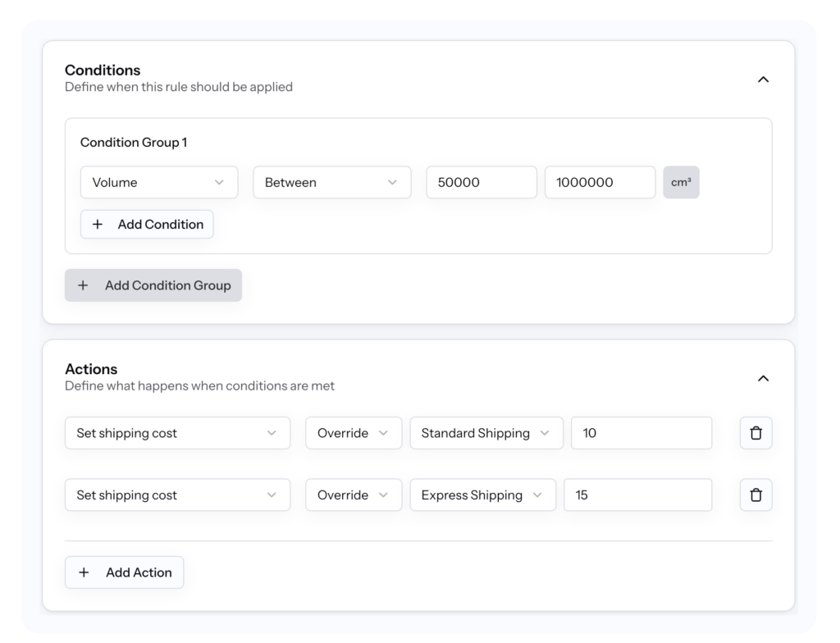This screenshot has height=643, width=840.
Task: Open the Volume condition dropdown
Action: point(158,182)
